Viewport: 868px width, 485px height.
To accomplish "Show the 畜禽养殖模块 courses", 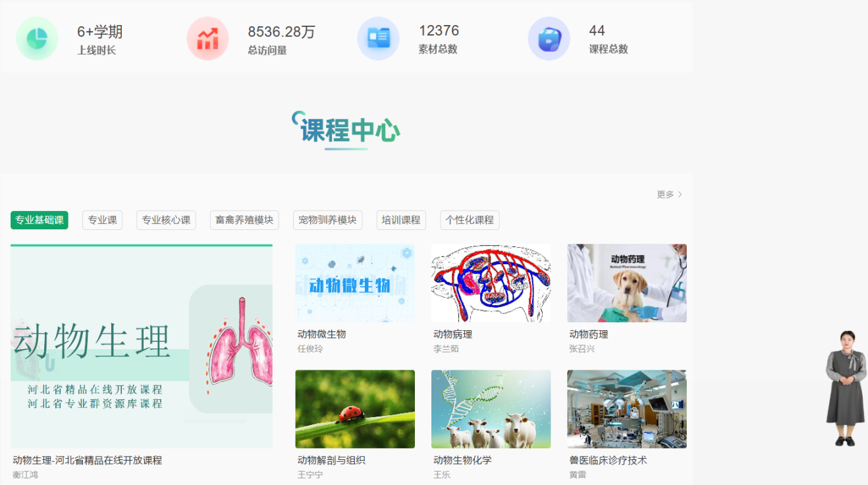I will tap(244, 220).
